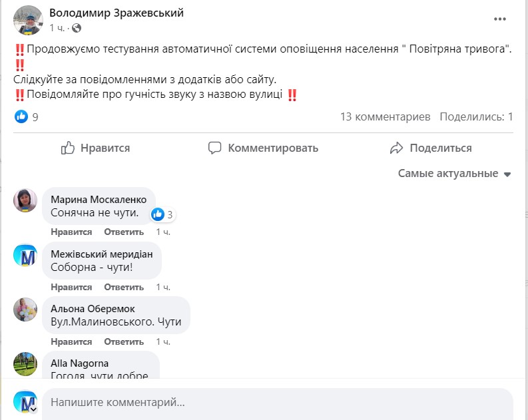Screen dimensions: 528x420
Task: Like Марина Москаленко's comment via Нравится
Action: pos(71,232)
